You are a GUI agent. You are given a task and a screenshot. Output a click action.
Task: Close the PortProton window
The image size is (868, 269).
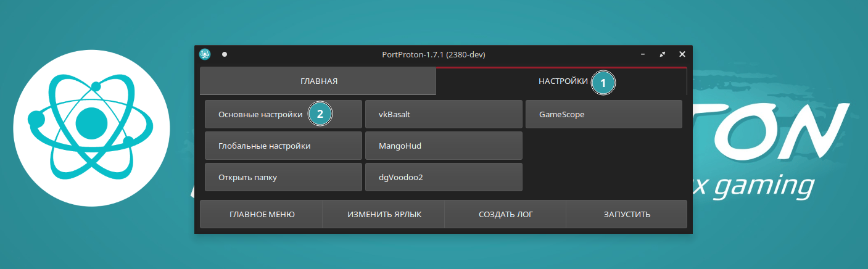pyautogui.click(x=682, y=54)
